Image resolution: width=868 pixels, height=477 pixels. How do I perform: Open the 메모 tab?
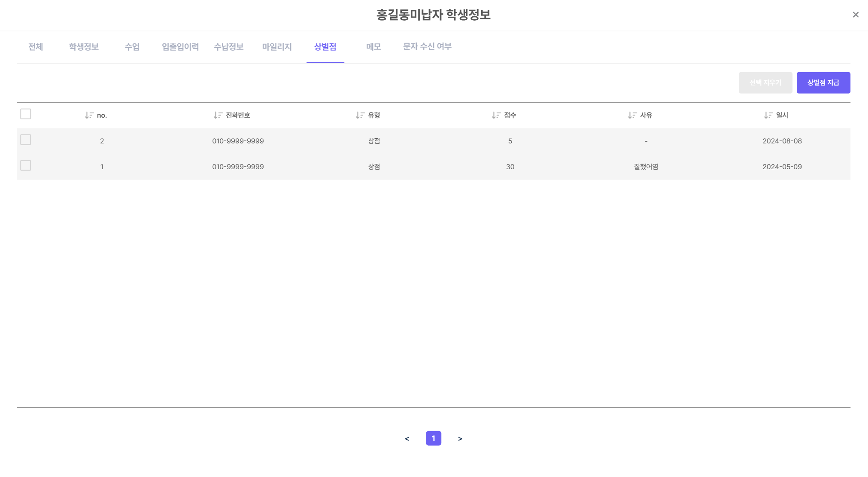373,47
